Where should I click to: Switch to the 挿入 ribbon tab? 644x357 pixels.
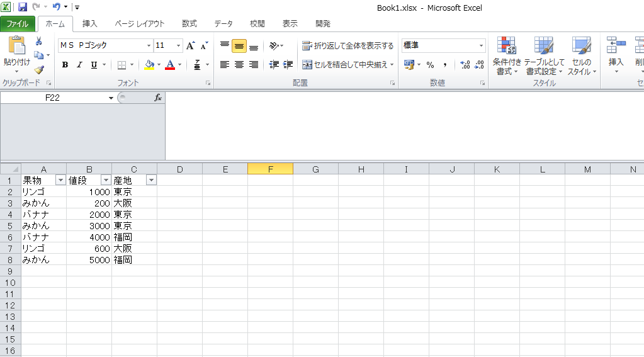click(89, 24)
